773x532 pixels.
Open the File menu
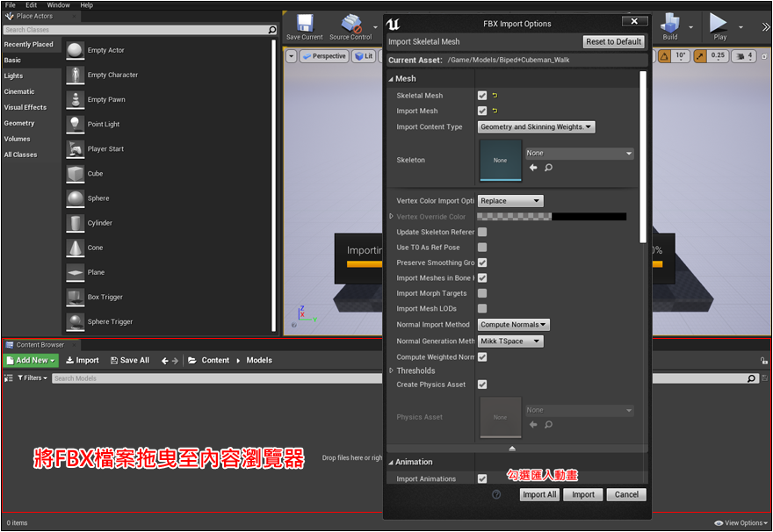[11, 5]
